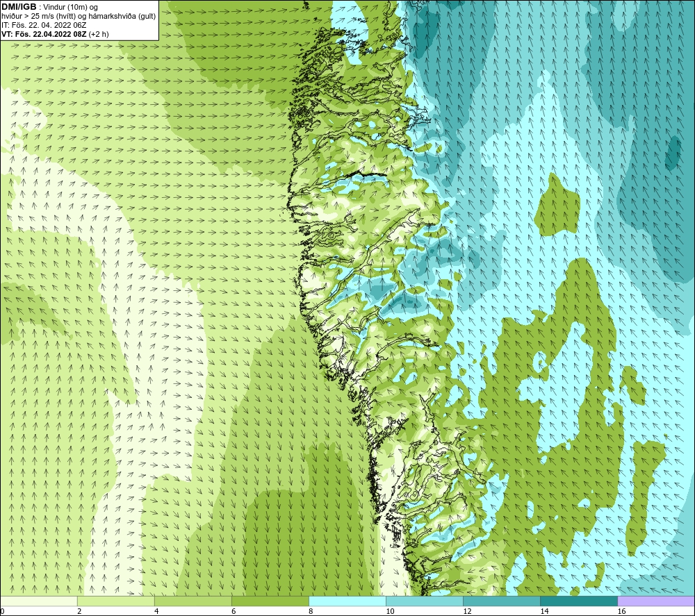Click the 14-16 m/s dark teal legend swatch
The image size is (695, 616).
tap(579, 601)
